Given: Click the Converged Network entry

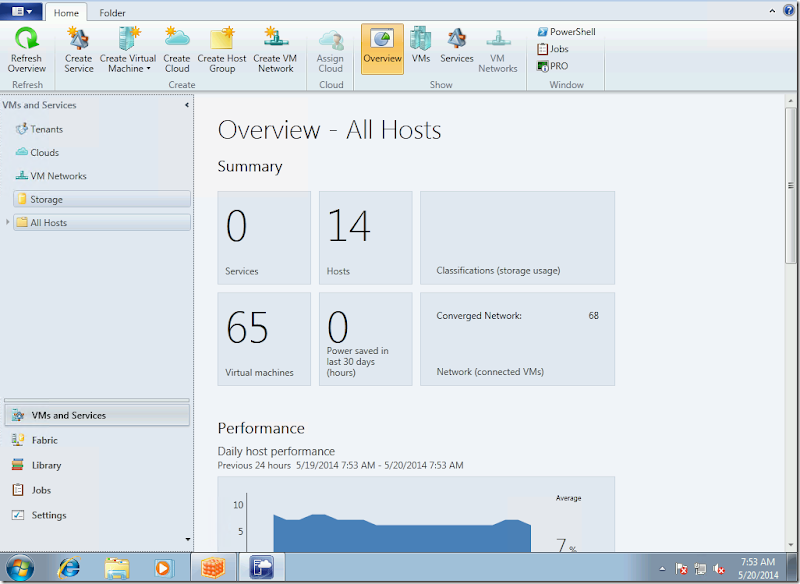Looking at the screenshot, I should tap(517, 316).
